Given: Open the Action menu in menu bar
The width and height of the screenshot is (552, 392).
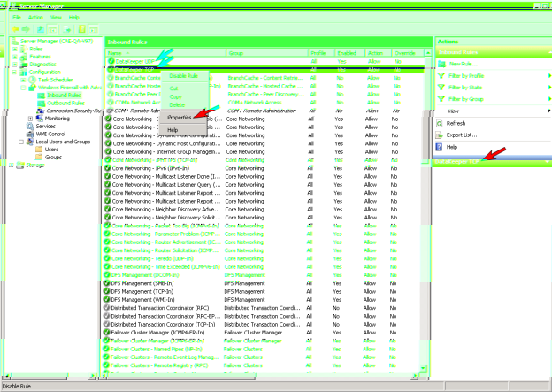Looking at the screenshot, I should [x=34, y=17].
